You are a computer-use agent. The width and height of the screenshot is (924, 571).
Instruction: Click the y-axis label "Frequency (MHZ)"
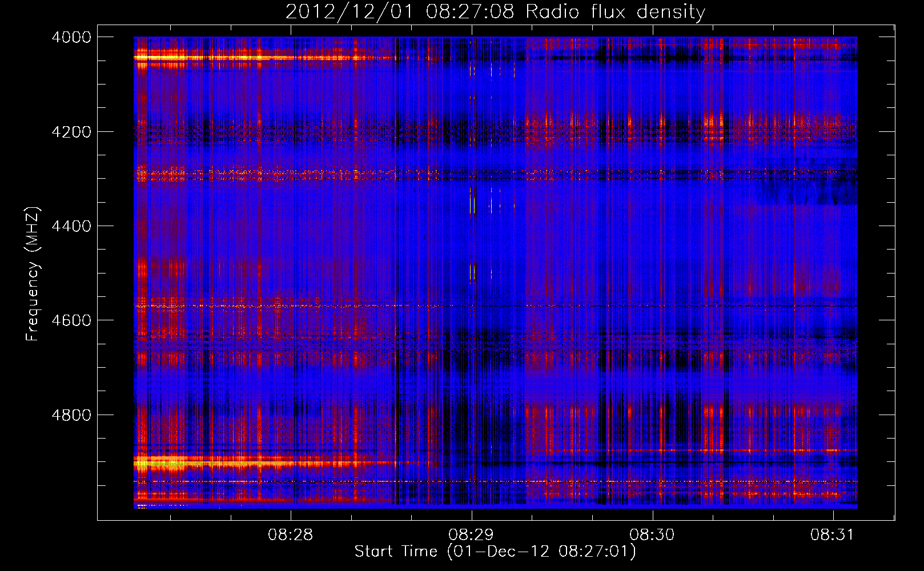click(33, 274)
